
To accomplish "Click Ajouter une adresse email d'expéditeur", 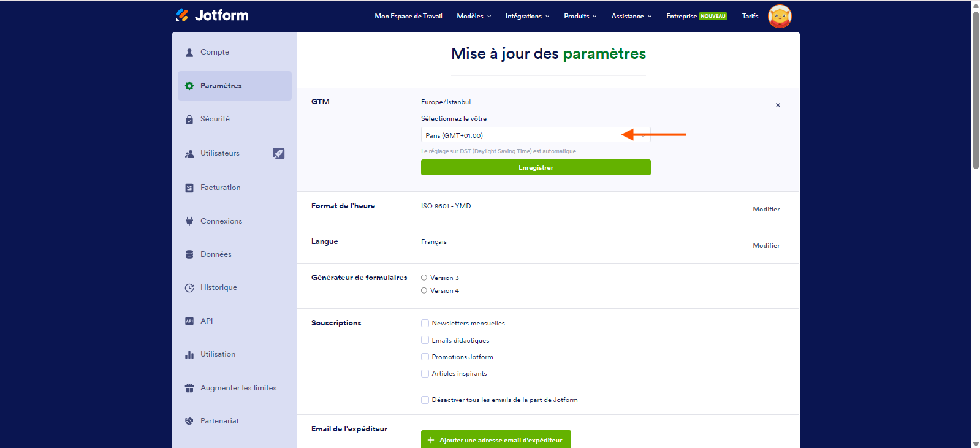I will pos(496,439).
